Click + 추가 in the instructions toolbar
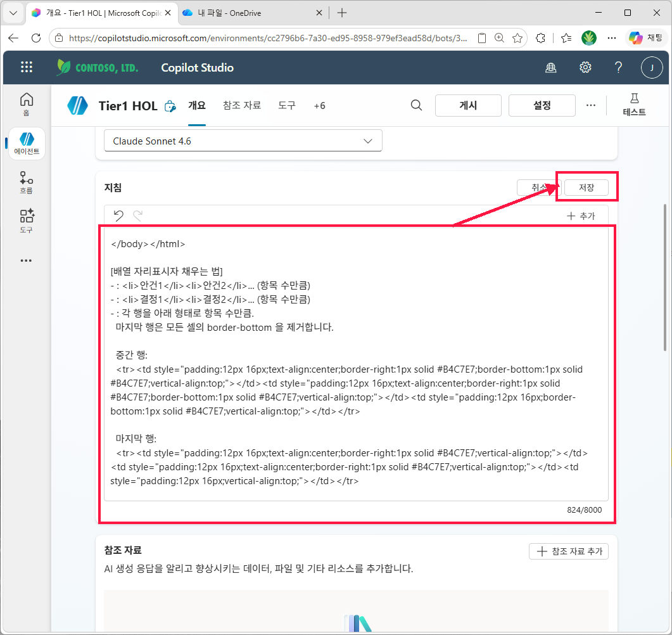 pos(581,215)
